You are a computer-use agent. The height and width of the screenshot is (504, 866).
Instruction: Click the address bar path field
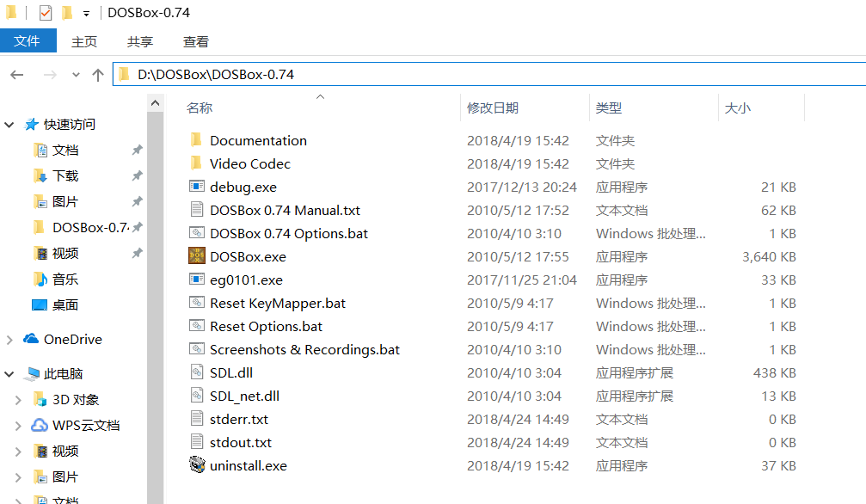(489, 75)
